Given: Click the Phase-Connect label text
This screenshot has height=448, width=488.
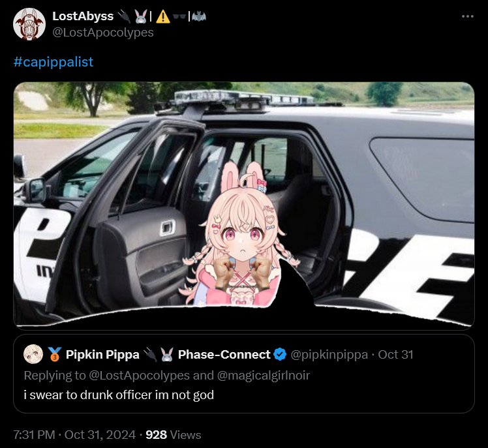Looking at the screenshot, I should [x=224, y=354].
